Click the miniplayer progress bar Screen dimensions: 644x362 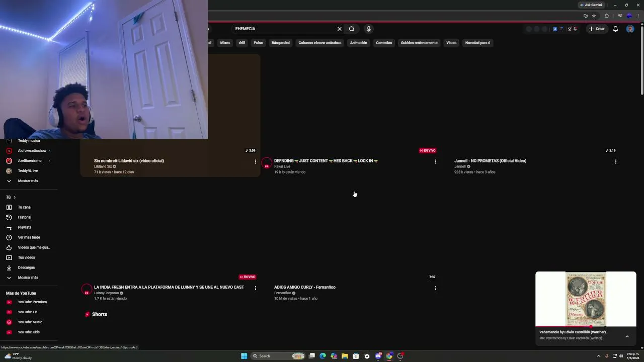586,326
